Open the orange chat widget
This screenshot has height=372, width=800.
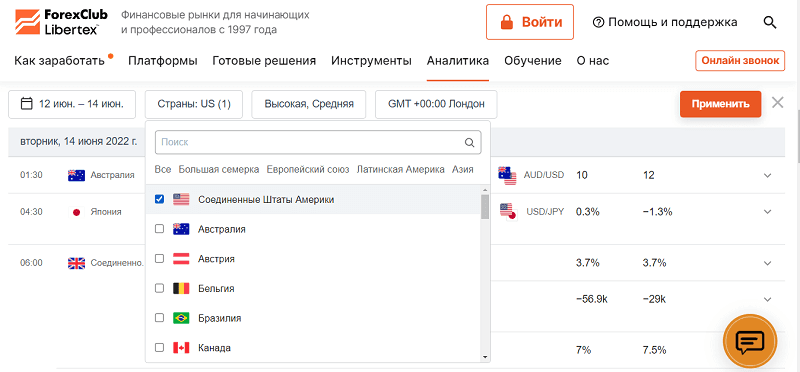click(x=750, y=341)
